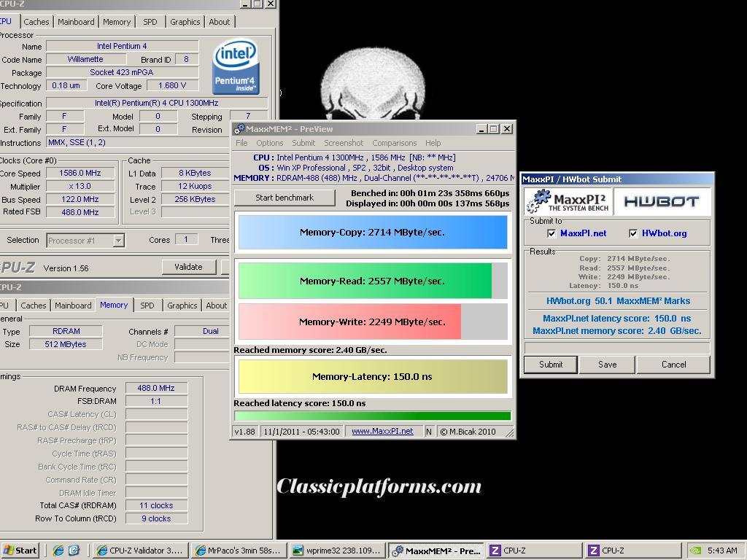This screenshot has width=747, height=560.
Task: Click the HWbot.org 50.1 MaxxMEM² Marks text
Action: [x=618, y=301]
